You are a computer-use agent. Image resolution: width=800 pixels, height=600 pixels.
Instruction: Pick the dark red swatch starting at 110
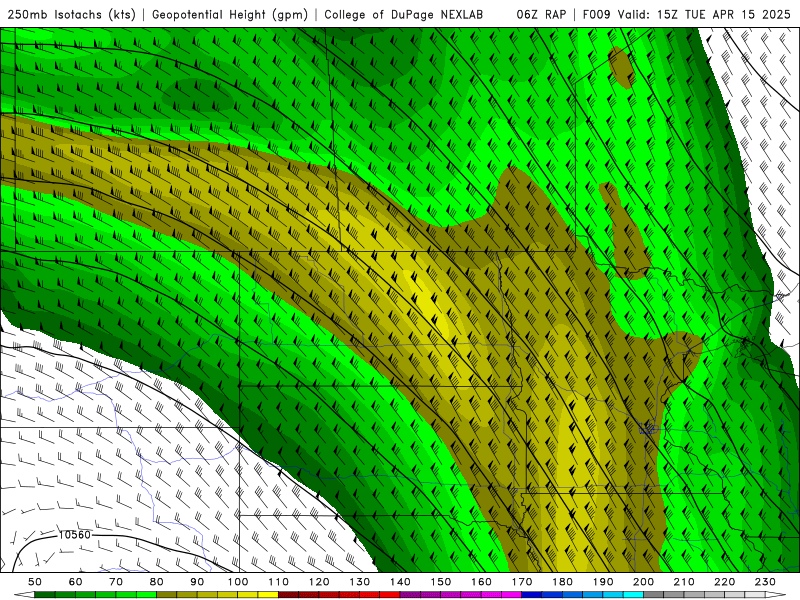tap(289, 595)
